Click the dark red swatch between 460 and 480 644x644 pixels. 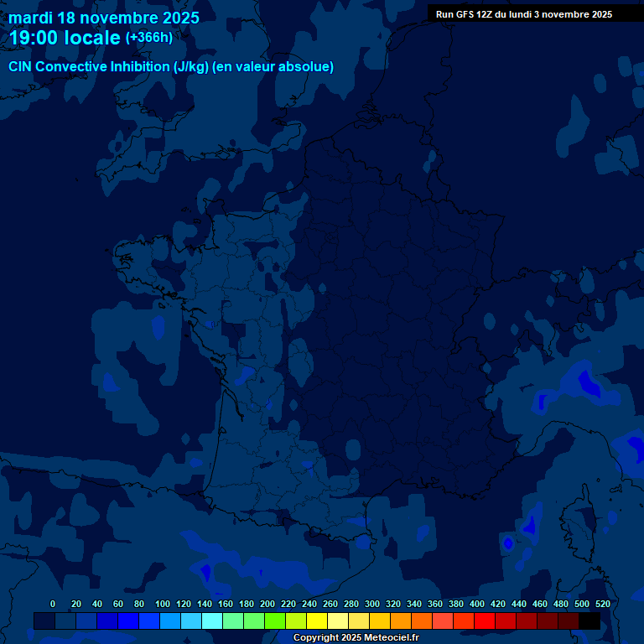click(547, 621)
